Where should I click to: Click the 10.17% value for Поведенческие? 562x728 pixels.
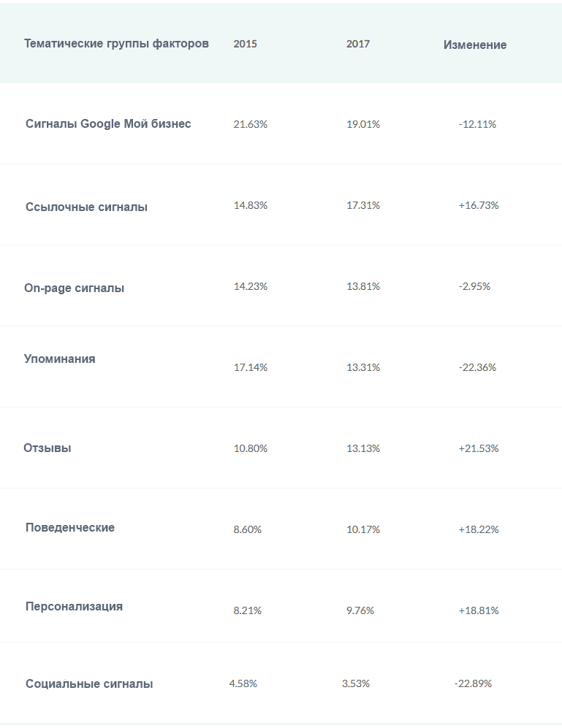[363, 529]
